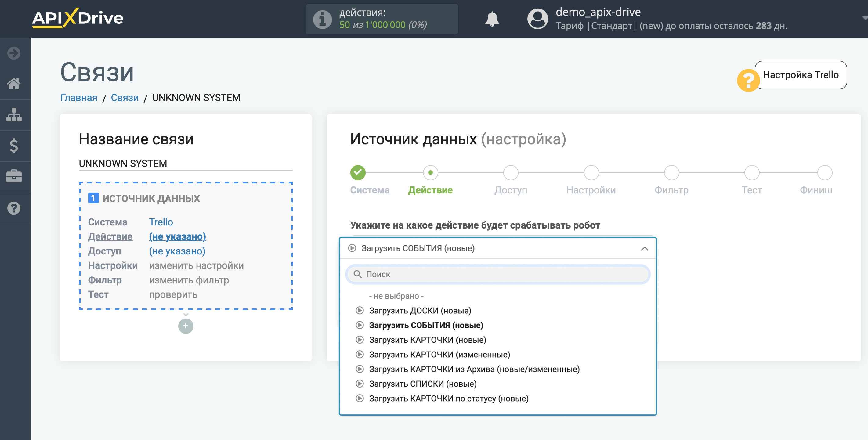Collapse the action dropdown chevron
The height and width of the screenshot is (440, 868).
point(644,249)
